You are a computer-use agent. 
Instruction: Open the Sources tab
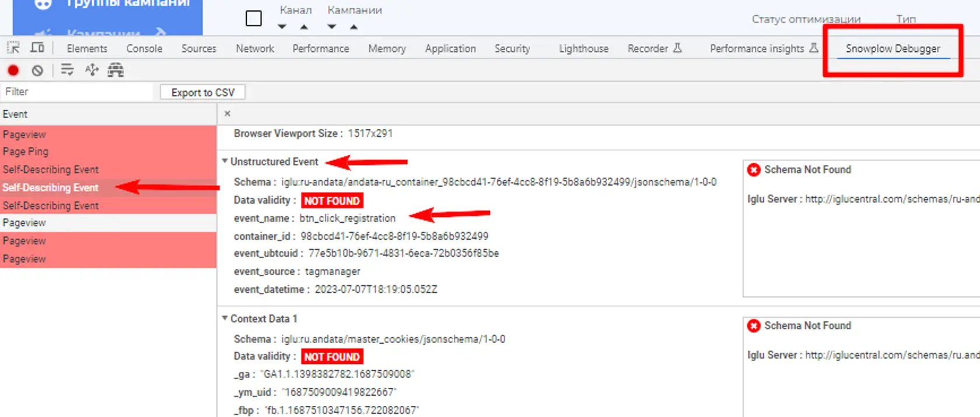(199, 48)
